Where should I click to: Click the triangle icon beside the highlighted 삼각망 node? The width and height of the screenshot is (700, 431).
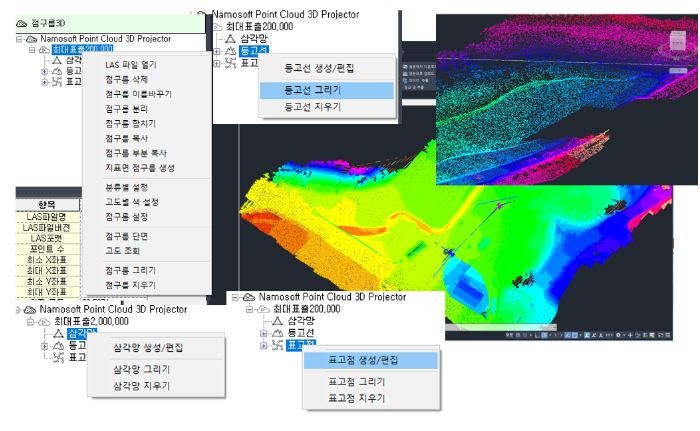point(58,333)
